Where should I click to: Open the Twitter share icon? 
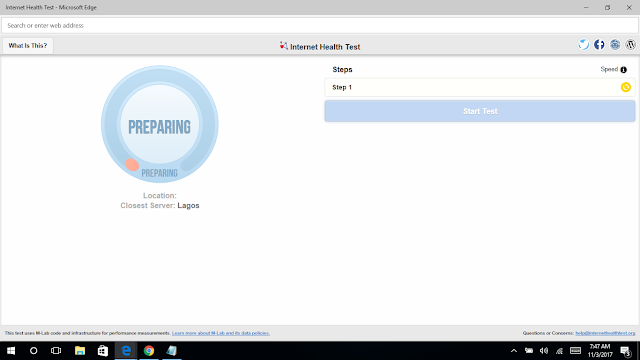(584, 44)
